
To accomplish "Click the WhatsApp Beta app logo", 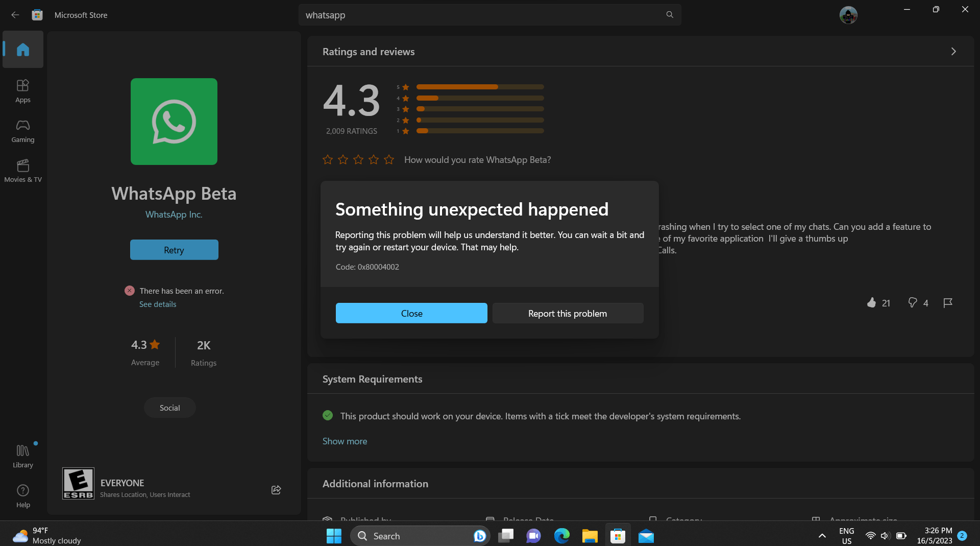I will [174, 122].
